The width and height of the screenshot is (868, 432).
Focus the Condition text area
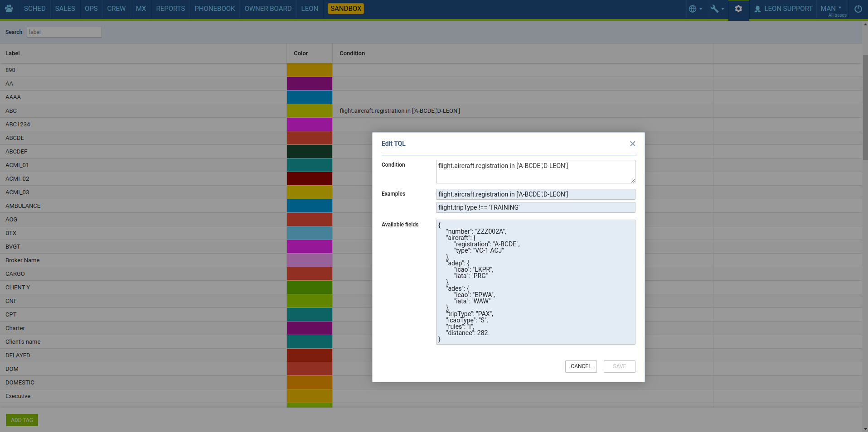click(x=535, y=172)
